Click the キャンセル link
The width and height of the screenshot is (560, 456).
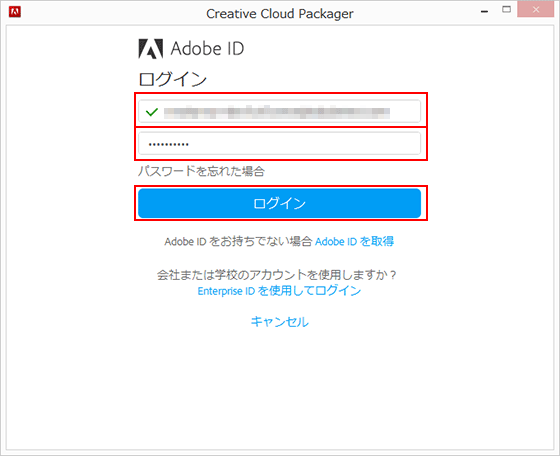279,322
